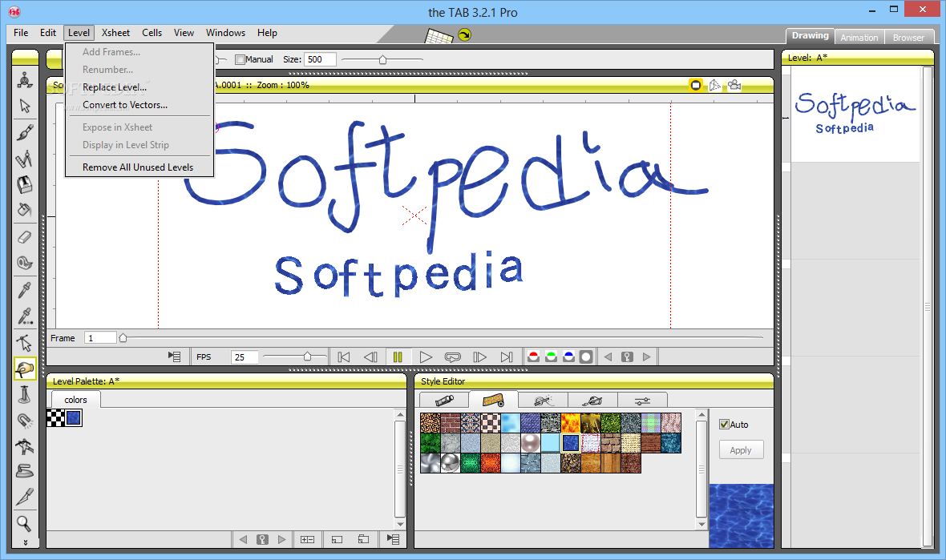Screen dimensions: 946x560
Task: Click the Size slider handle
Action: pos(382,59)
